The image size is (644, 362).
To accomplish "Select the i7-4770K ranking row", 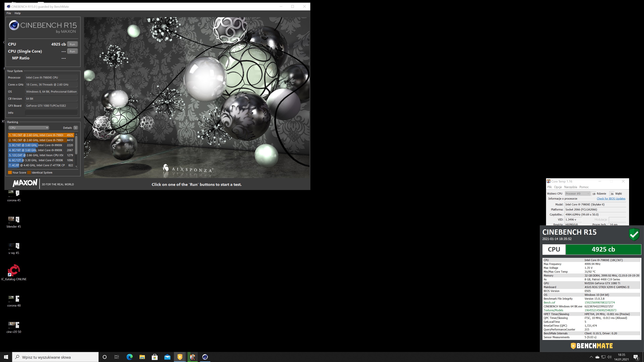I will [41, 165].
